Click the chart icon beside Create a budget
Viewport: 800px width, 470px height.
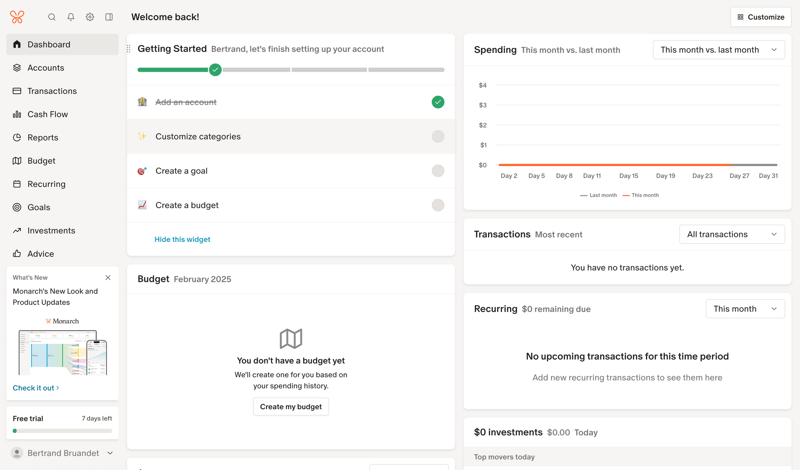tap(142, 205)
